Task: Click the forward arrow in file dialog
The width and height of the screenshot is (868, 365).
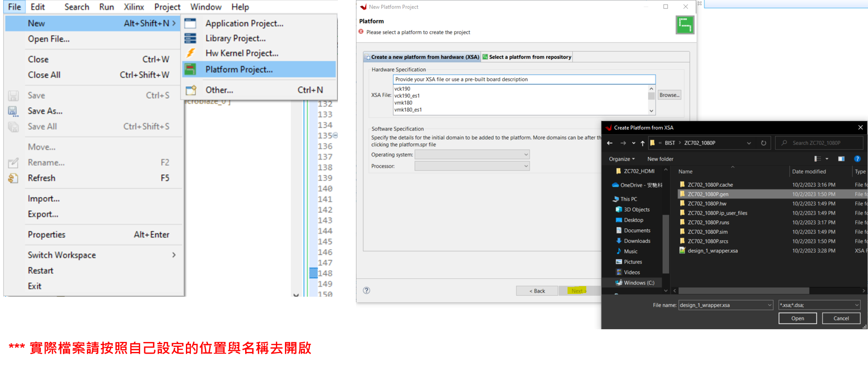Action: [623, 143]
